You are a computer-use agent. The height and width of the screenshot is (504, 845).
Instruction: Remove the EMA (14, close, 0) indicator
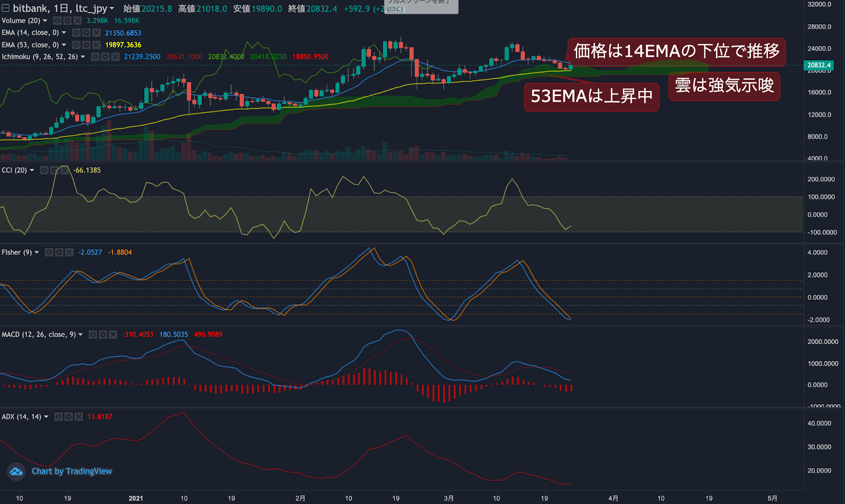(97, 33)
